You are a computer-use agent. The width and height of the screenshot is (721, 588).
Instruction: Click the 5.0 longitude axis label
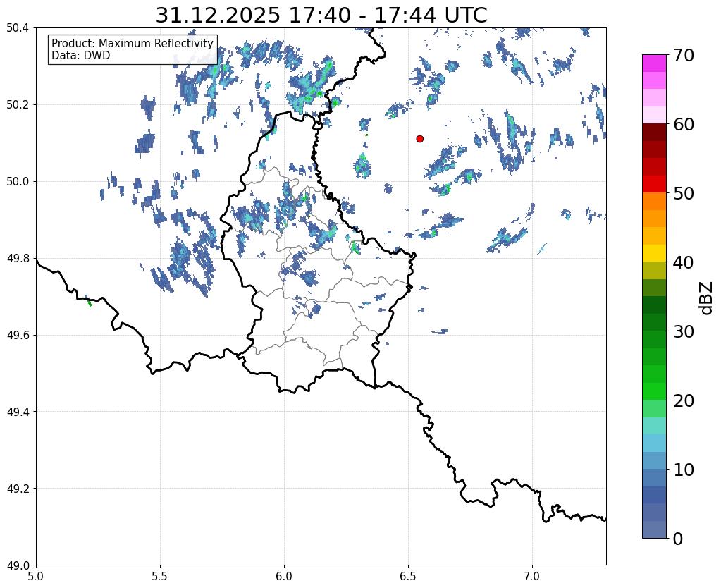tap(36, 576)
